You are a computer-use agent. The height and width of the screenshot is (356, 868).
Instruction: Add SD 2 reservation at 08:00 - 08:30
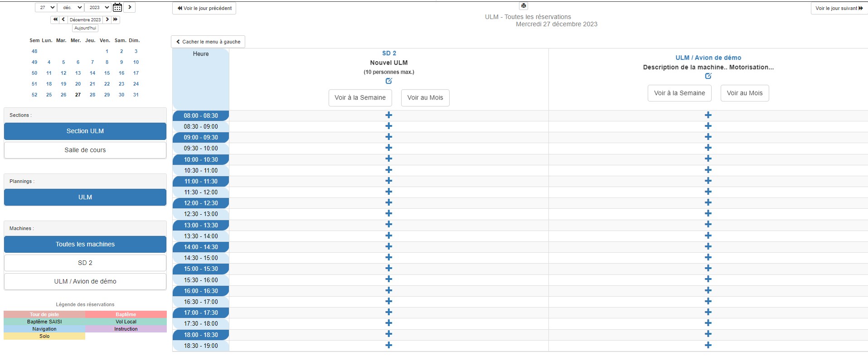[389, 115]
